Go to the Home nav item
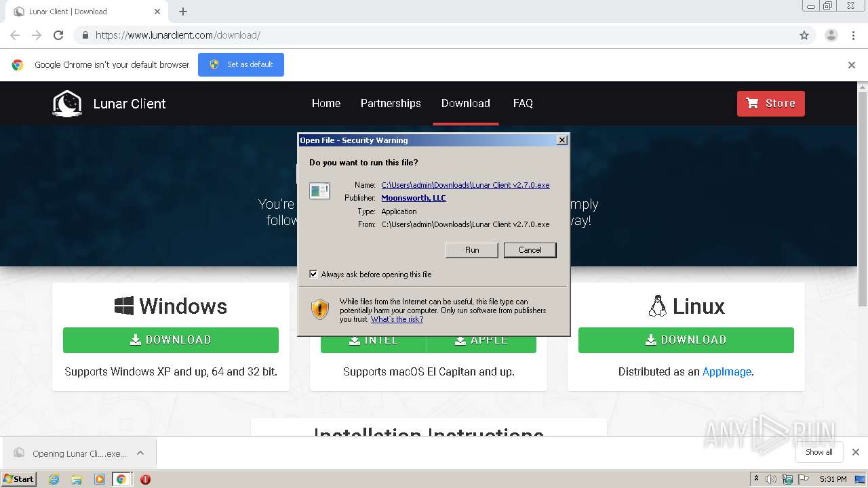The height and width of the screenshot is (488, 868). click(x=326, y=103)
